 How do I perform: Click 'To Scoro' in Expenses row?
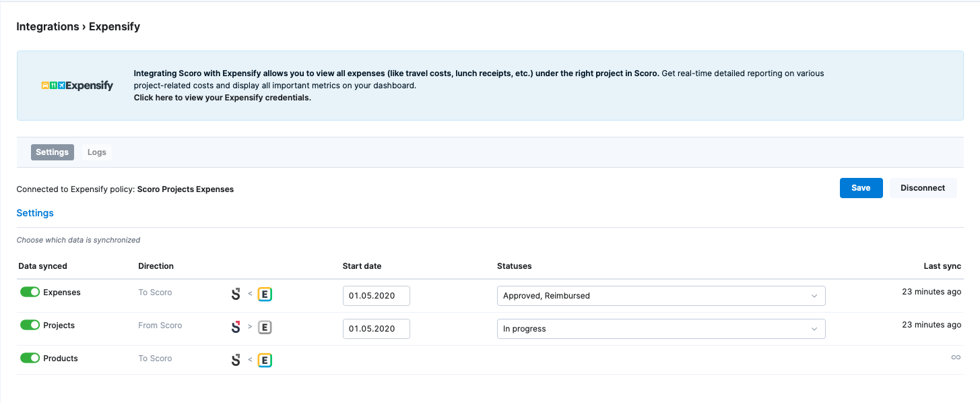click(155, 292)
